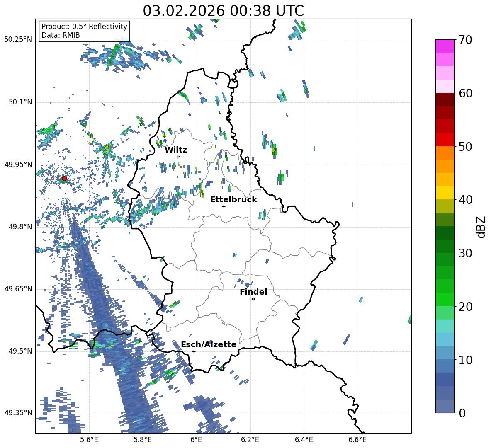Image resolution: width=491 pixels, height=448 pixels.
Task: Click the Wiltz station cross marker
Action: click(178, 157)
